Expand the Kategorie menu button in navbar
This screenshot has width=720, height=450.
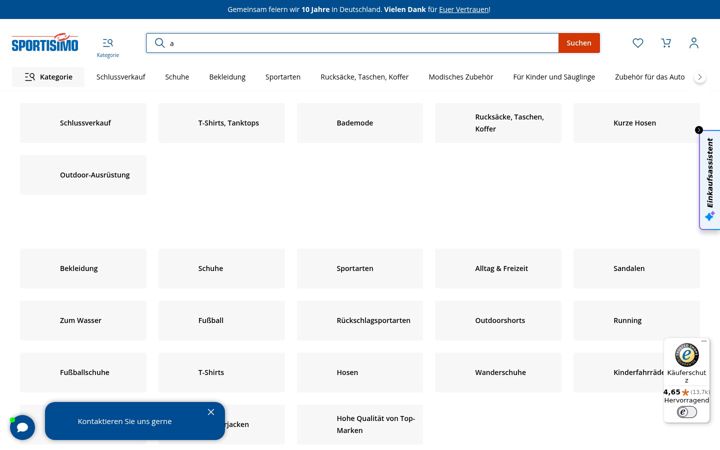(48, 77)
